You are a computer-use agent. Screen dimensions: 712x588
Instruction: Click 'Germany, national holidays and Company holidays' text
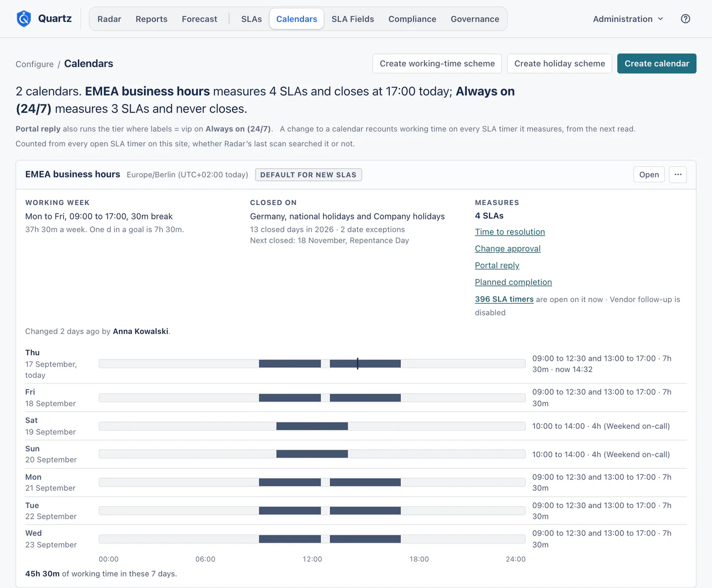point(347,217)
